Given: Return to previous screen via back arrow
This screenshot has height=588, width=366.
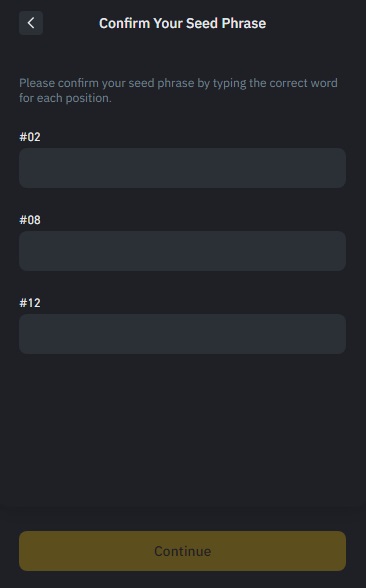Looking at the screenshot, I should 31,23.
